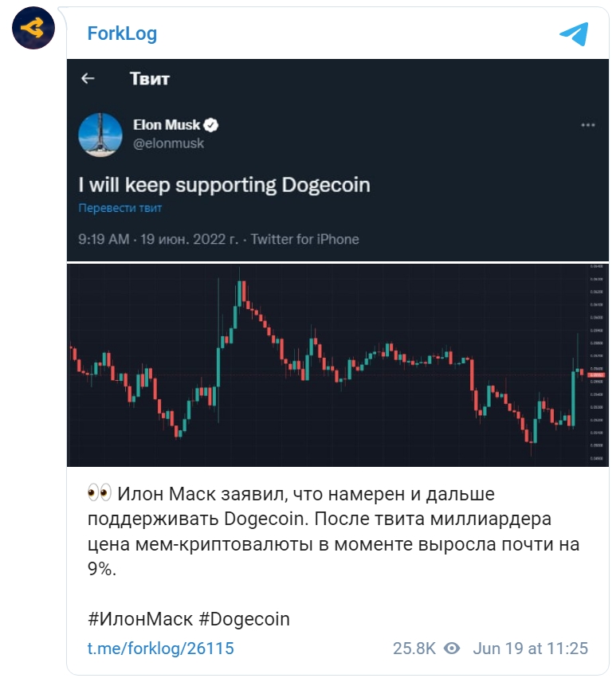Click the @elonmusk handle

click(168, 143)
